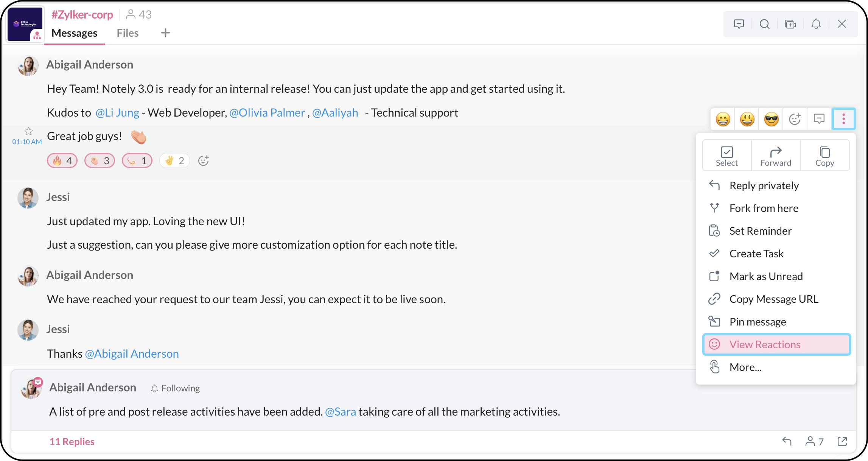The height and width of the screenshot is (461, 868).
Task: Choose Pin message from the context menu
Action: pyautogui.click(x=758, y=322)
